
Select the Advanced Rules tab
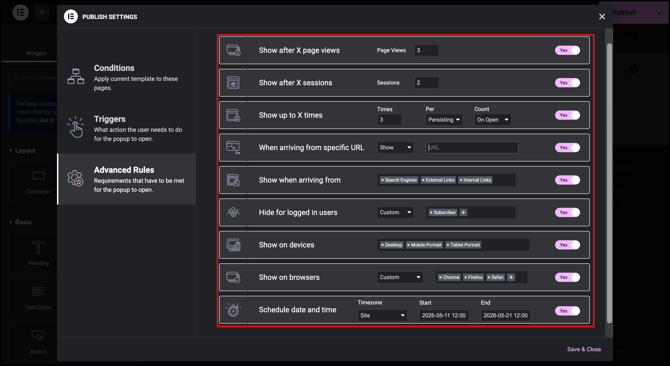click(126, 179)
